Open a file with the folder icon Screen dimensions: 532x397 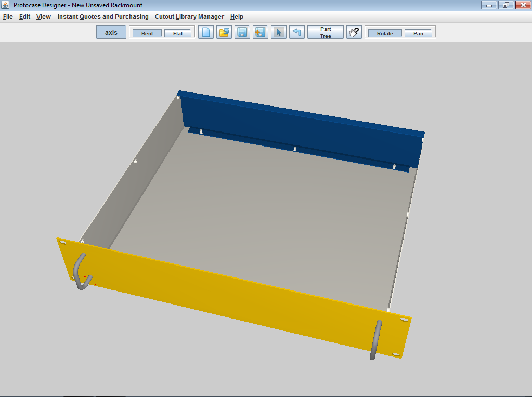[x=224, y=33]
